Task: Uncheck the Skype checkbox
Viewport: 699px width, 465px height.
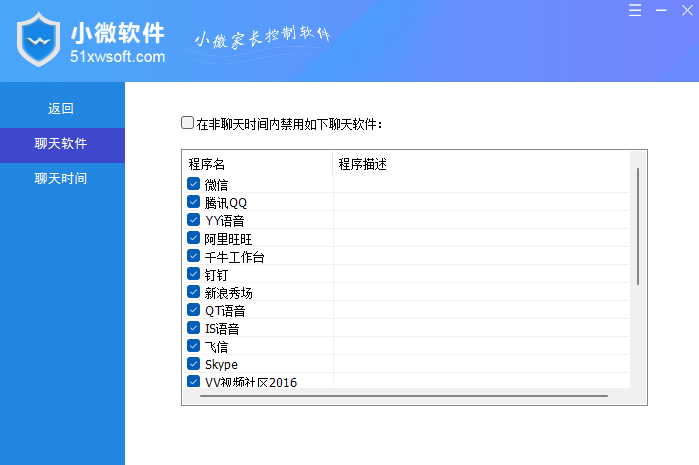Action: [x=193, y=363]
